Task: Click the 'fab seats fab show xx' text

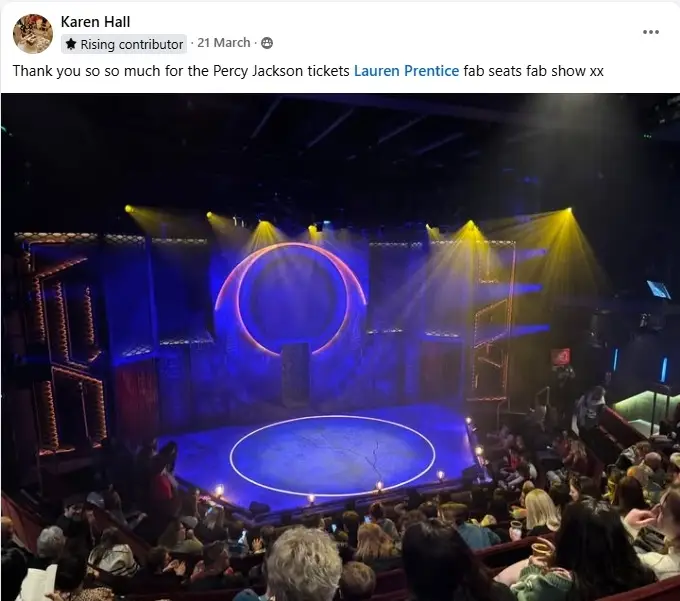Action: [x=533, y=71]
